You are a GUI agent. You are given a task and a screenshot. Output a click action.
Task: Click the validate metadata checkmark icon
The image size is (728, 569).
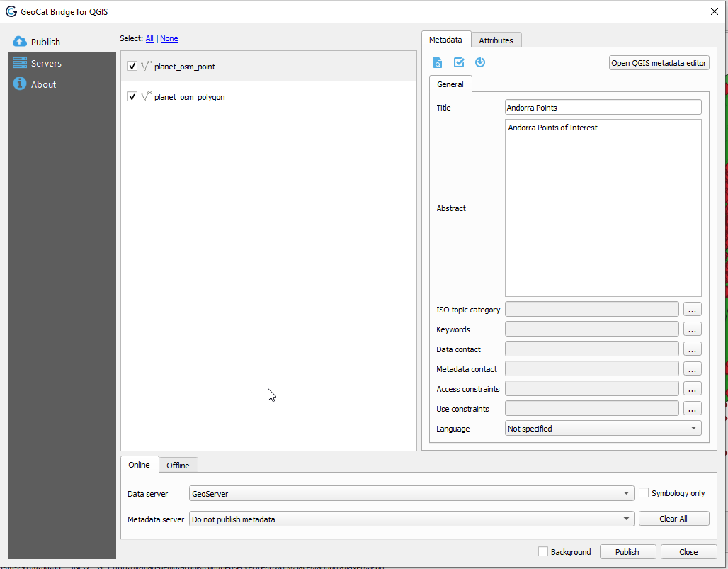459,62
